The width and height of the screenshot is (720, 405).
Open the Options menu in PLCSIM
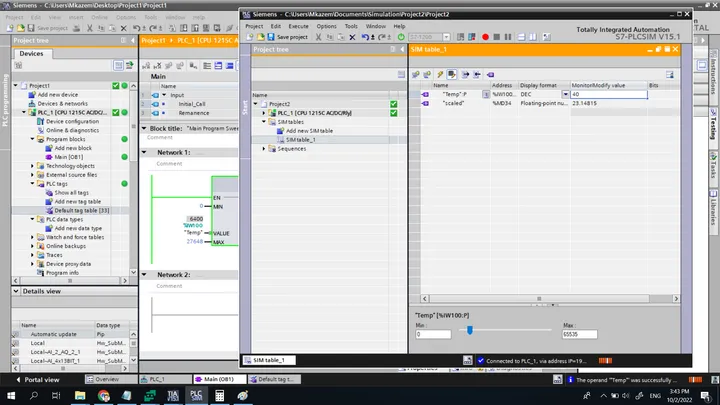[x=326, y=26]
